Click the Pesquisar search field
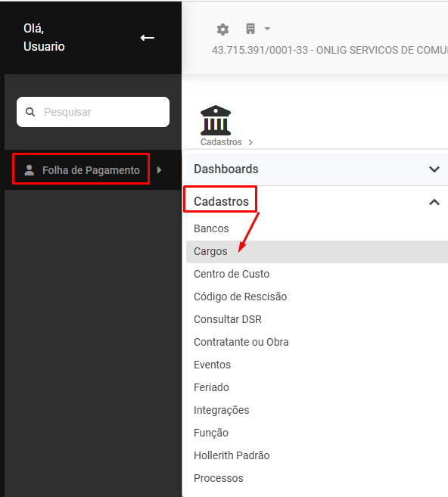 pyautogui.click(x=93, y=112)
